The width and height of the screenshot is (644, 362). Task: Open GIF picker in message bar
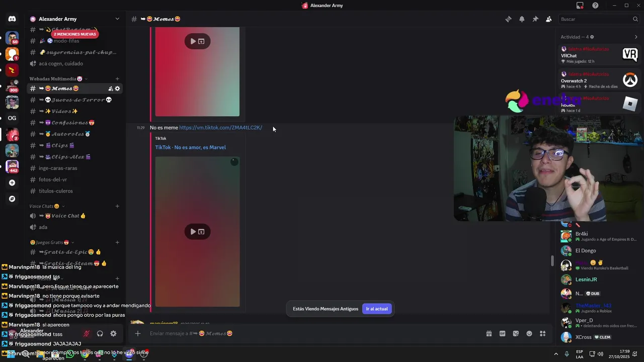point(502,333)
